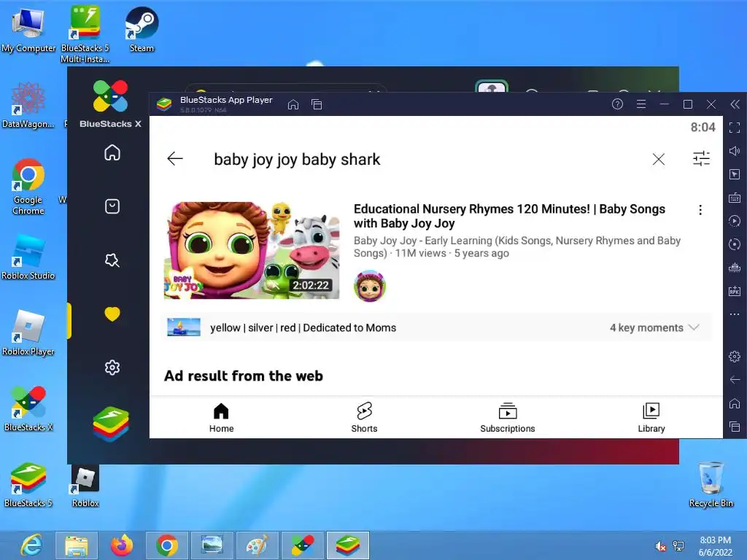
Task: Select the DataWagon desktop shortcut
Action: click(x=28, y=106)
